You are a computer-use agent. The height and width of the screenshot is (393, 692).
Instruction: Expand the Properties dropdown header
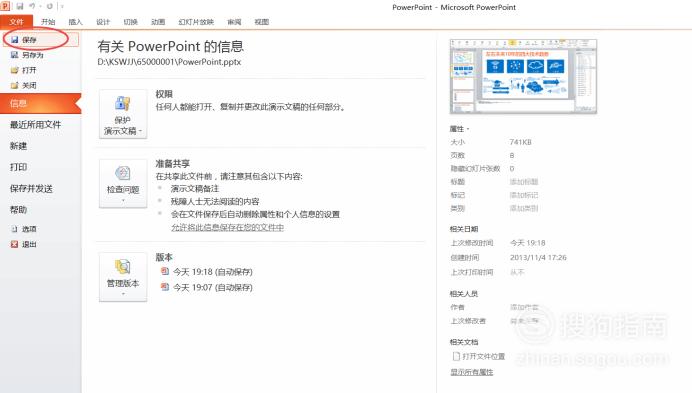tap(459, 129)
